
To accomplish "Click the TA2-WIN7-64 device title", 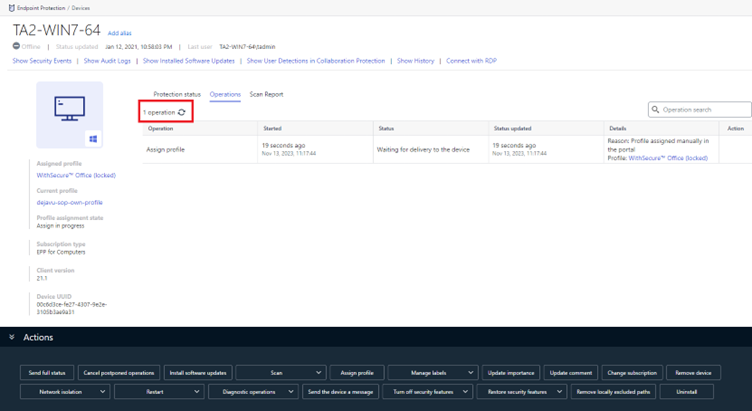I will 57,30.
